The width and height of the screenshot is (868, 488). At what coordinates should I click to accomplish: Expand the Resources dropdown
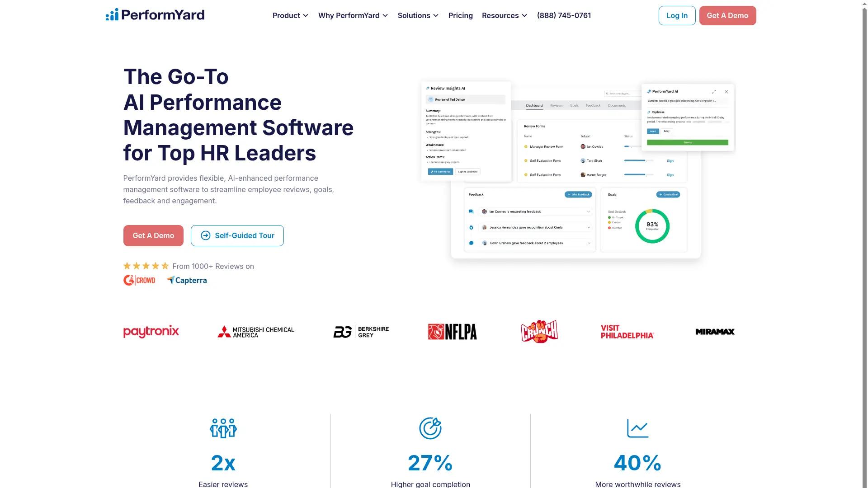coord(504,15)
